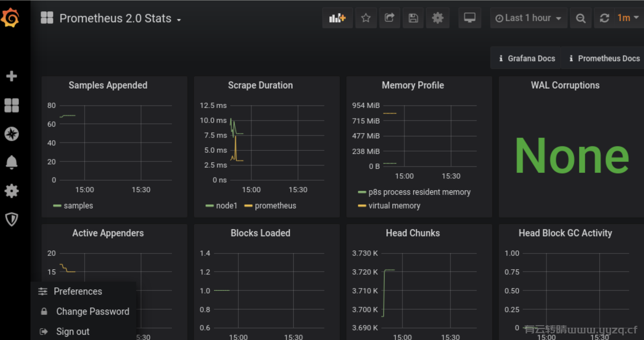Click the virtual memory yellow color swatch
This screenshot has height=340, width=644.
click(x=362, y=206)
